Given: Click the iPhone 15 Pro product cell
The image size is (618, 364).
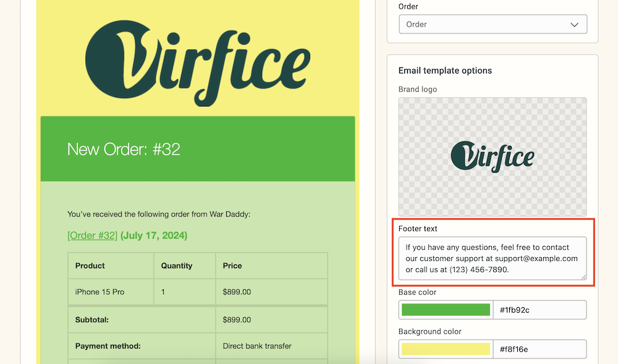Looking at the screenshot, I should pyautogui.click(x=111, y=292).
